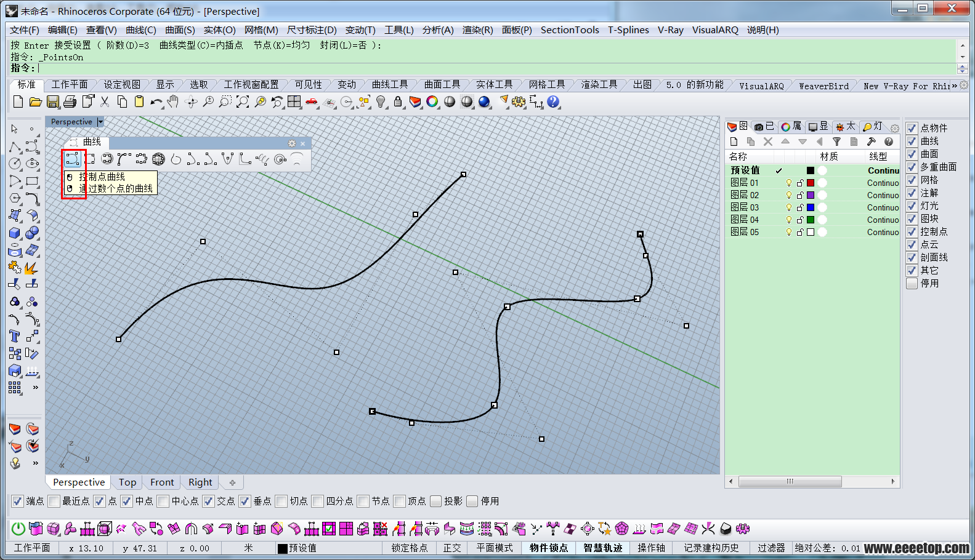975x560 pixels.
Task: Click the Save floppy disk icon
Action: point(53,102)
